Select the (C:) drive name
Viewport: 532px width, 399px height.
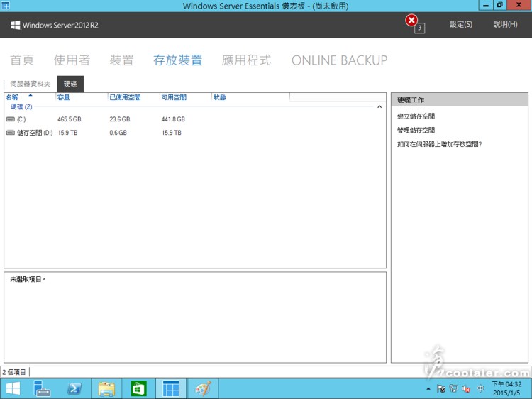tap(21, 119)
